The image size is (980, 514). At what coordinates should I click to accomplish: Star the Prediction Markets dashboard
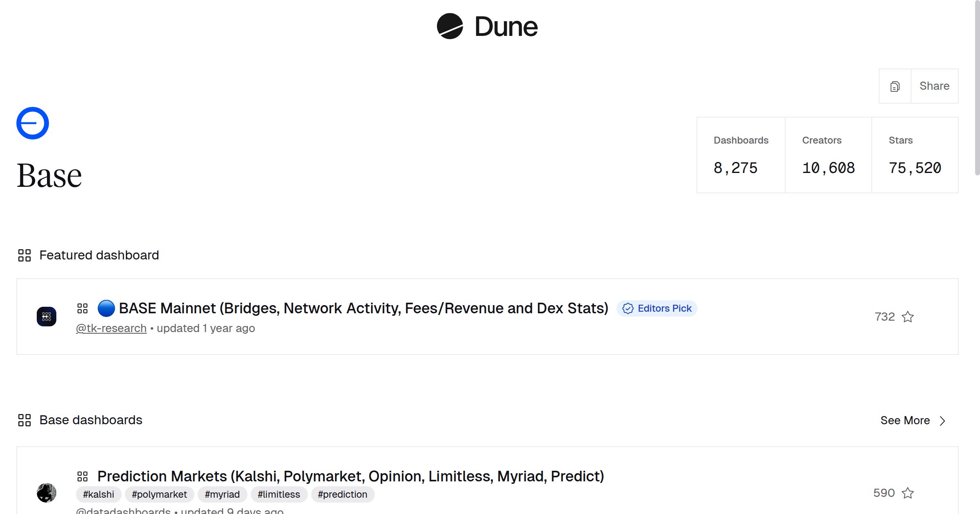click(908, 493)
